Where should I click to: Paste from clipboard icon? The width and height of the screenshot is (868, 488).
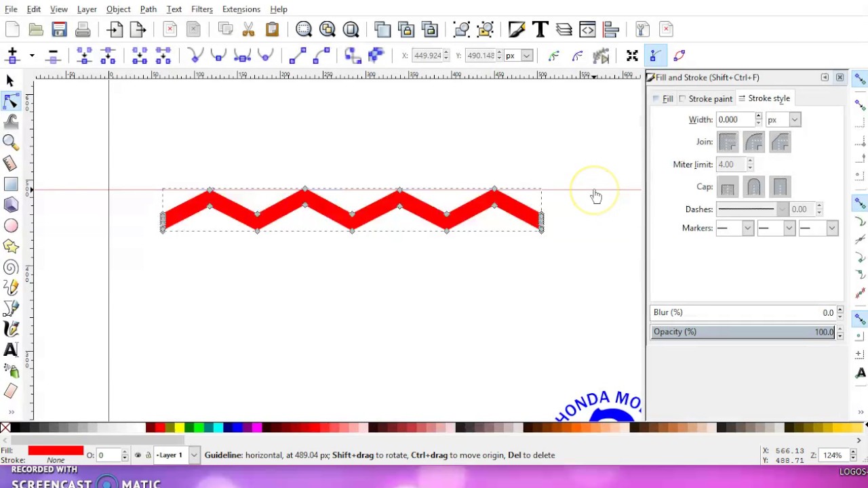pyautogui.click(x=272, y=29)
